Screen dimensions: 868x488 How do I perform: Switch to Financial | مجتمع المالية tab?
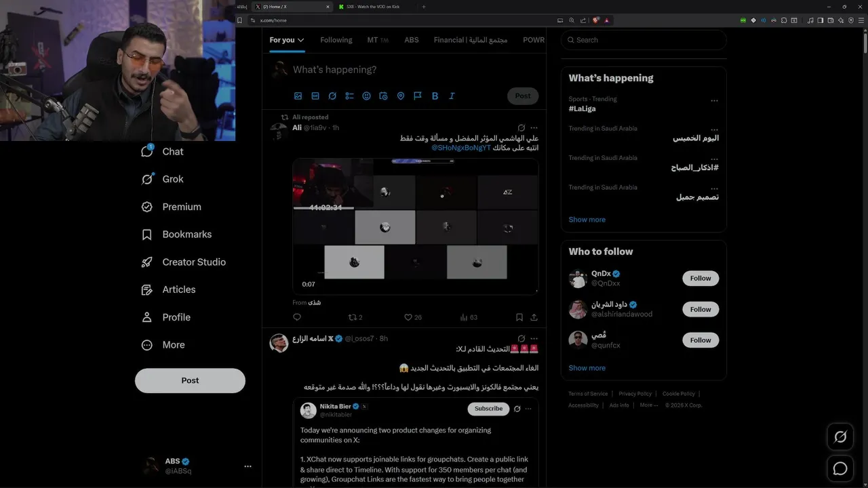point(471,40)
